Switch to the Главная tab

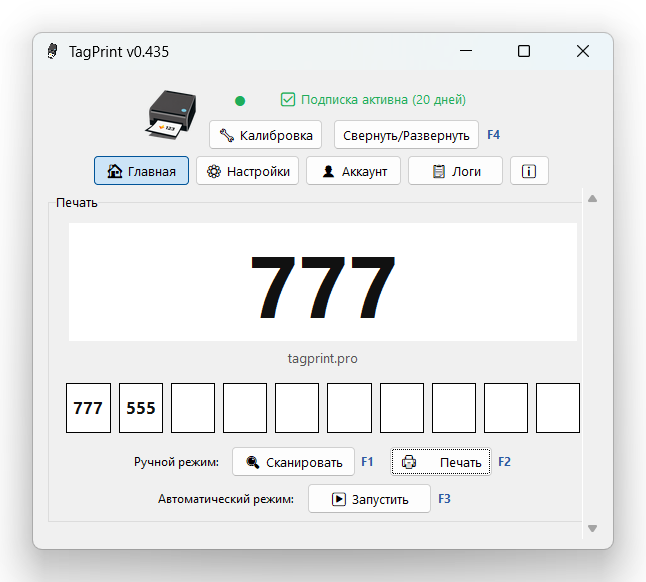[141, 171]
